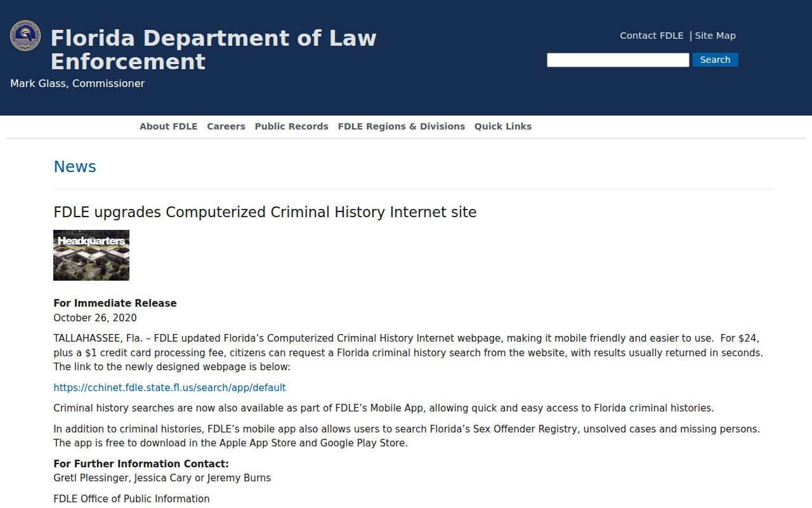Open the Site Map link
This screenshot has height=508, width=812.
pos(715,36)
